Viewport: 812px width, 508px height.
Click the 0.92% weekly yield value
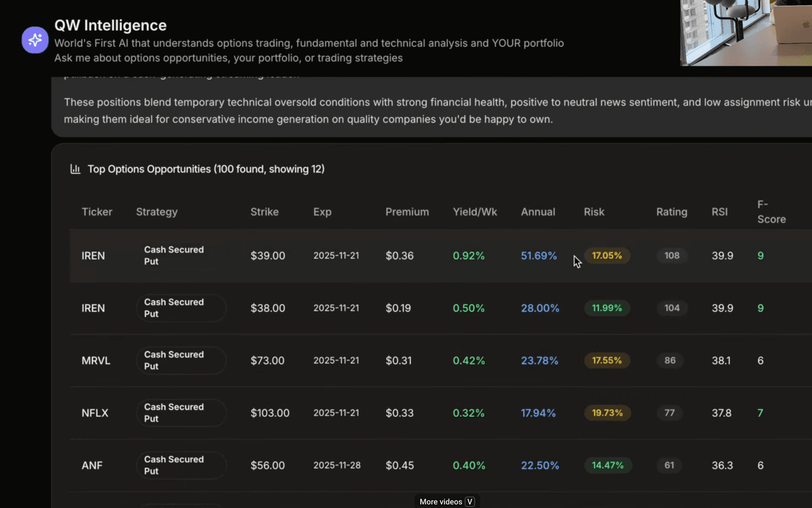[468, 256]
